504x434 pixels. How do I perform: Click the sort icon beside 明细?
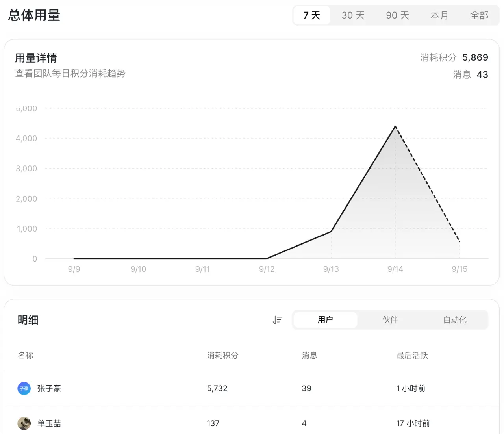point(277,320)
